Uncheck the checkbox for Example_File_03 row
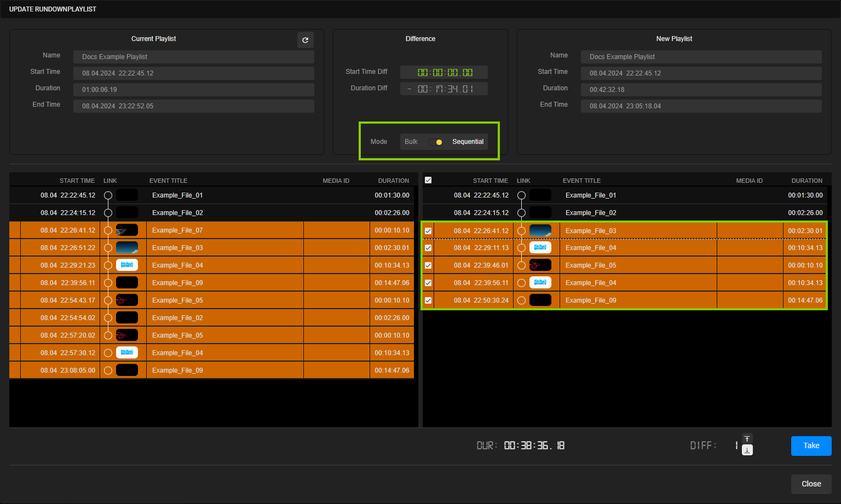 coord(428,230)
